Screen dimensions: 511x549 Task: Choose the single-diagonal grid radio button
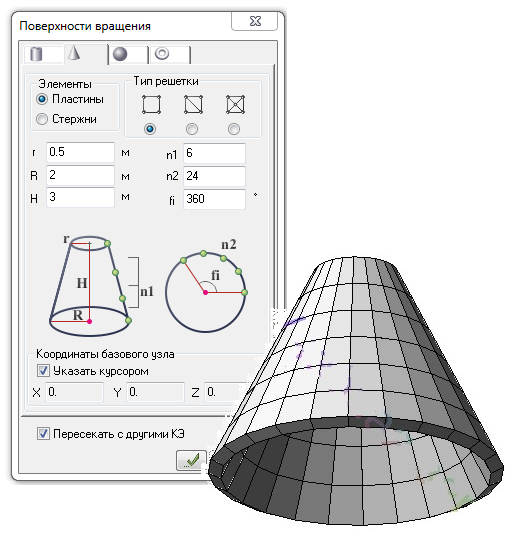tap(192, 129)
